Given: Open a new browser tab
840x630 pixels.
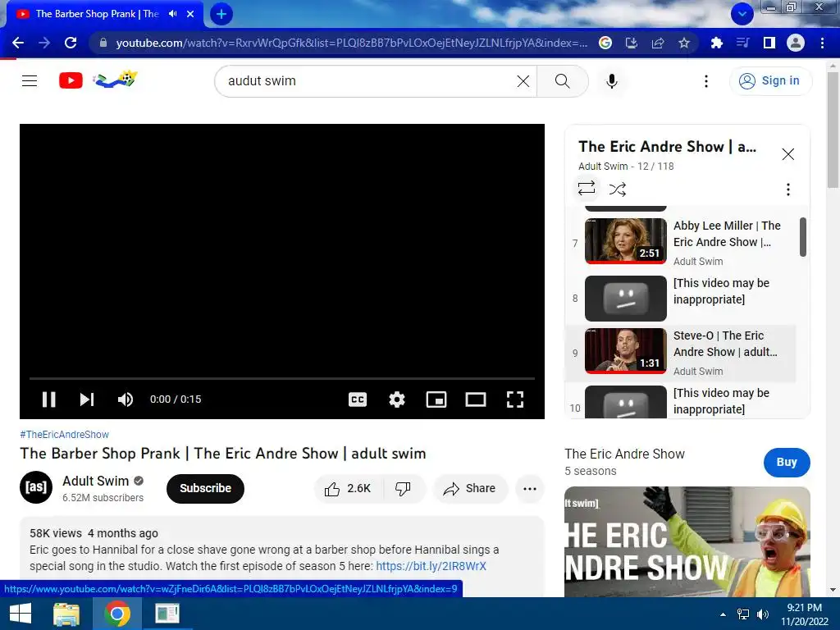Looking at the screenshot, I should click(x=221, y=14).
